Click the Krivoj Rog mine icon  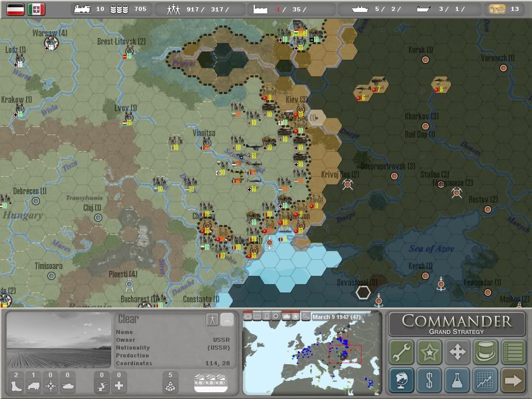point(348,184)
